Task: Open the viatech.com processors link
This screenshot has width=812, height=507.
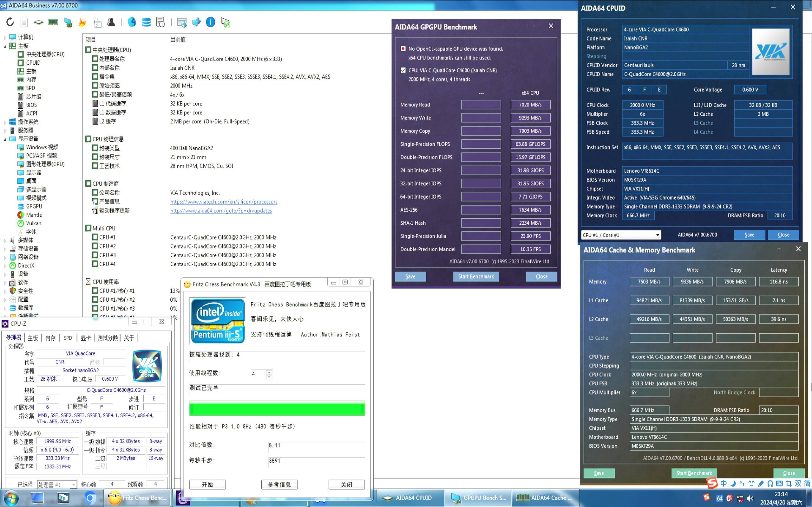Action: (x=224, y=202)
